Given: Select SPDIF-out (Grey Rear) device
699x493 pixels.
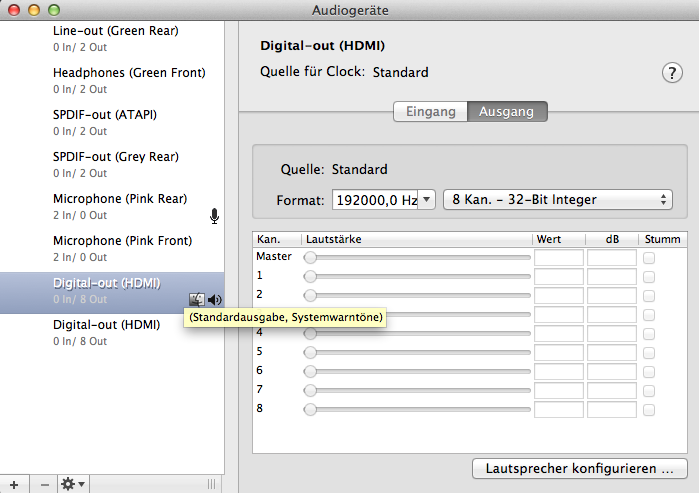Looking at the screenshot, I should click(x=112, y=164).
